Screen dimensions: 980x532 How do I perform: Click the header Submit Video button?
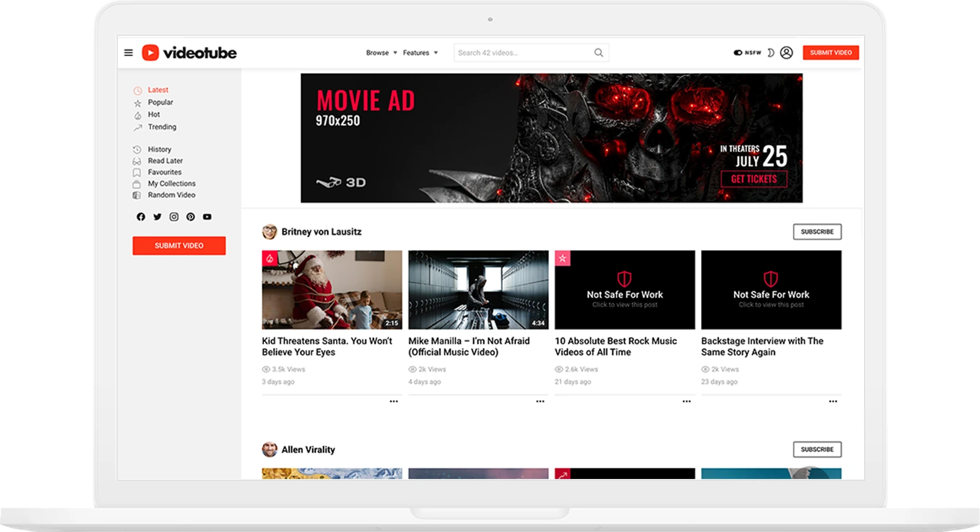click(x=831, y=52)
